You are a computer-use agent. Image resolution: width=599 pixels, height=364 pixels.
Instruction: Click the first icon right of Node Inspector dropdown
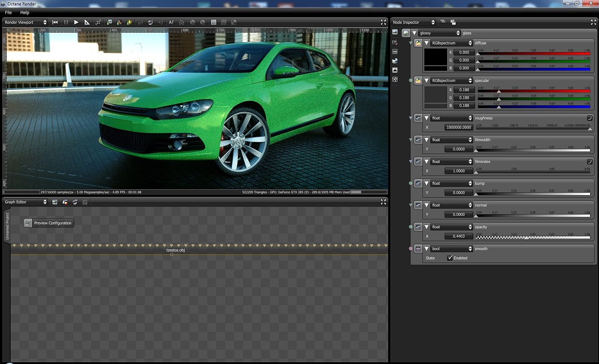(x=443, y=22)
